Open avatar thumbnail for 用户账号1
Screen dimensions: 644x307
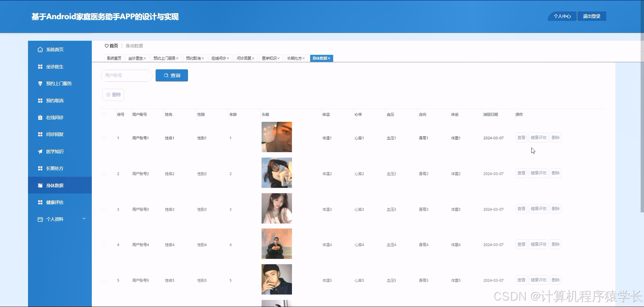[277, 137]
